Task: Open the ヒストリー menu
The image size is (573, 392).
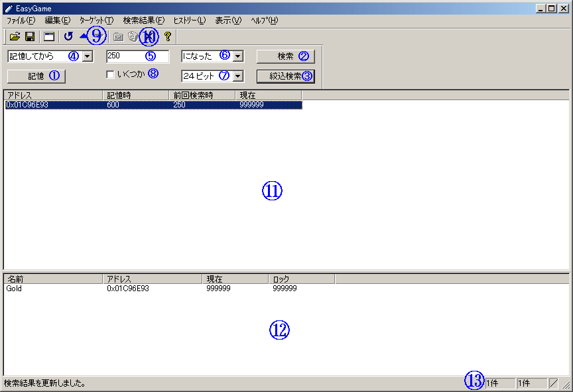Action: [189, 21]
